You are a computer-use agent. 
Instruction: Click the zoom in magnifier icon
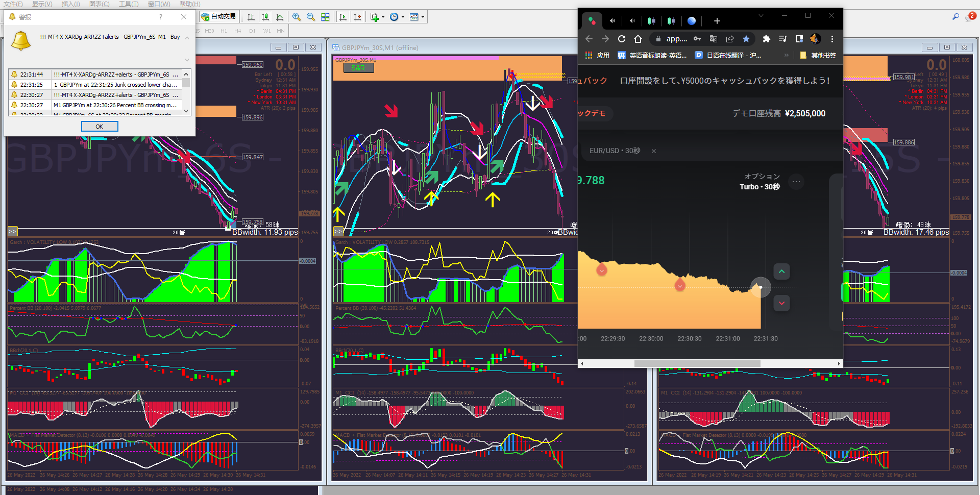(x=296, y=17)
